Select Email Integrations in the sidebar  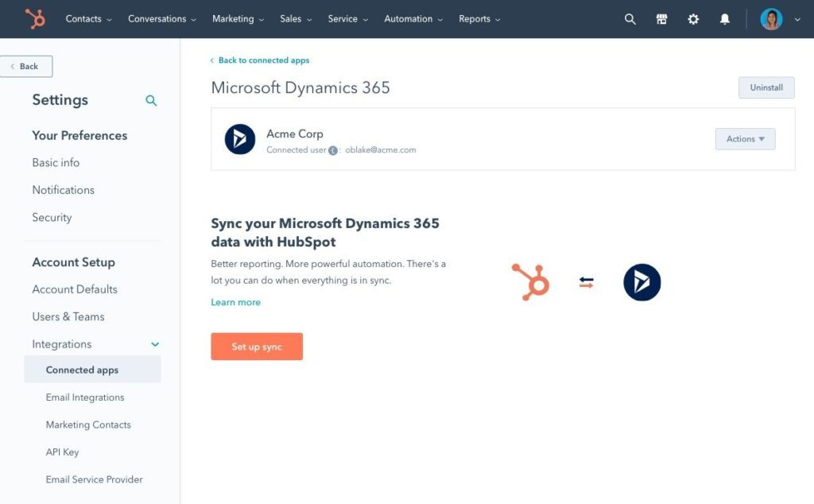click(x=84, y=397)
